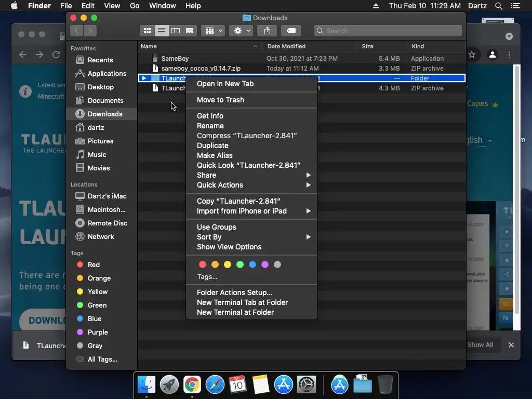
Task: Switch Finder to gallery view
Action: [190, 31]
